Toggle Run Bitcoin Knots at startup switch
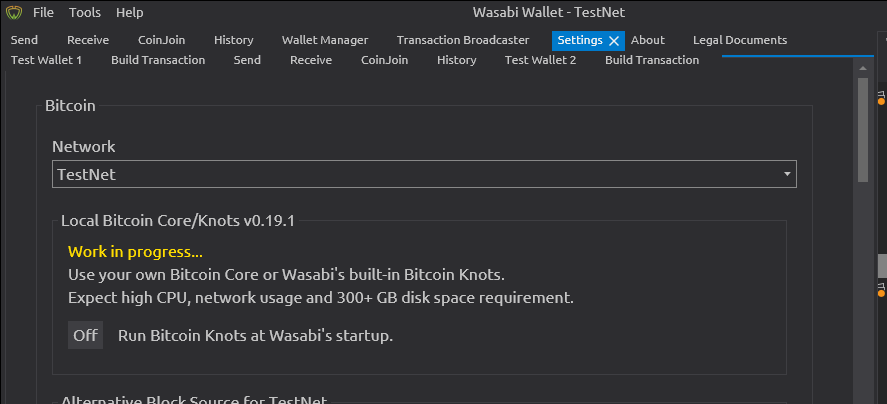 [x=85, y=335]
